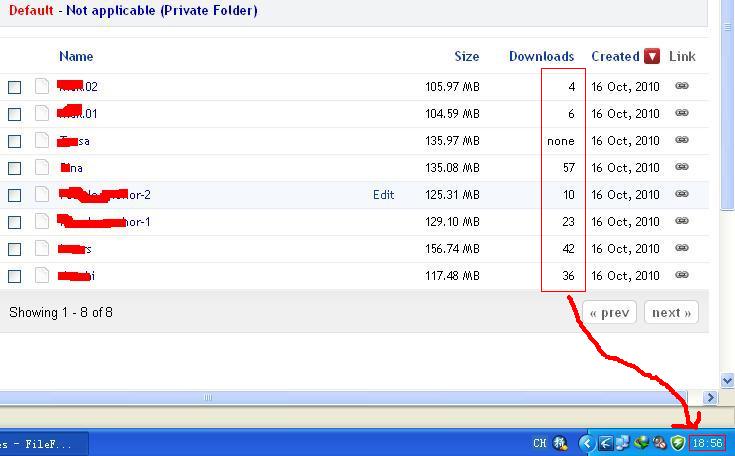Sort by the Created column header
This screenshot has height=456, width=735.
click(x=615, y=56)
